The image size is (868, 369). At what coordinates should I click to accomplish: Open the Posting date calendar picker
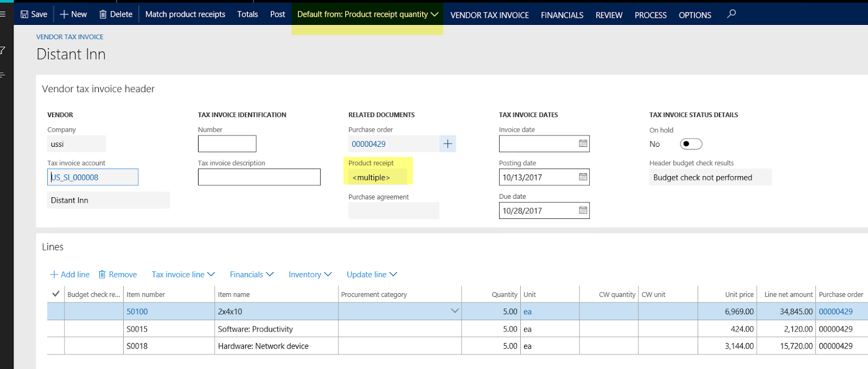click(583, 177)
